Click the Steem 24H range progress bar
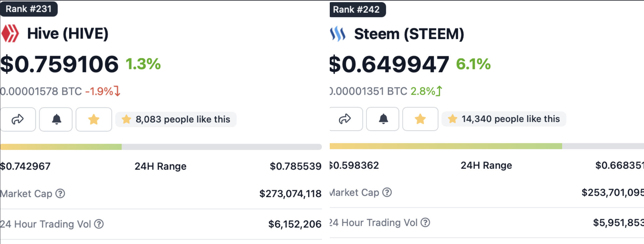The height and width of the screenshot is (244, 644). pos(487,146)
